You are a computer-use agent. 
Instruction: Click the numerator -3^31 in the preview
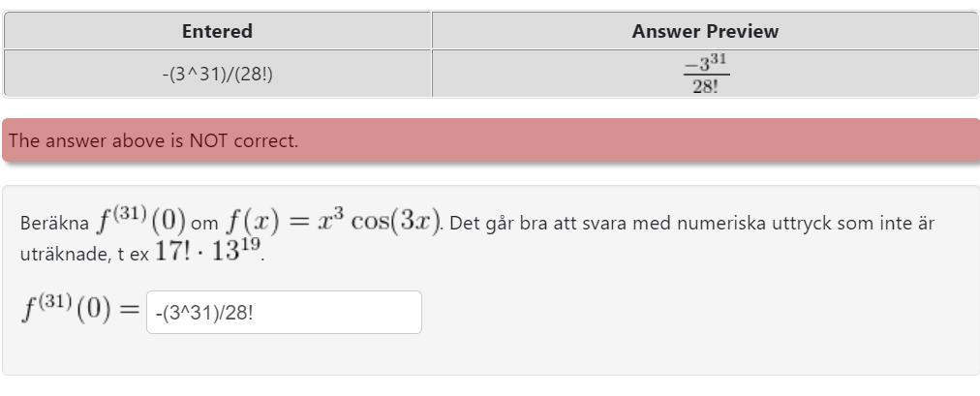click(705, 65)
